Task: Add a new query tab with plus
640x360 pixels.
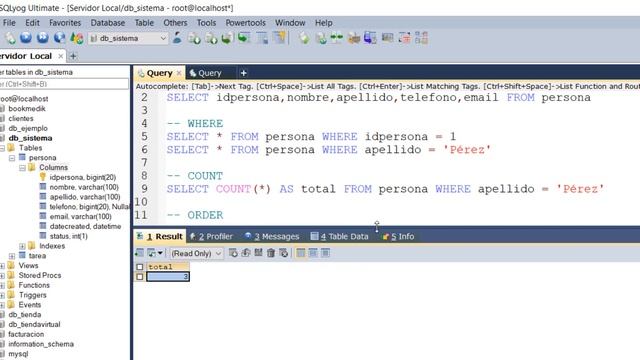Action: tap(243, 73)
